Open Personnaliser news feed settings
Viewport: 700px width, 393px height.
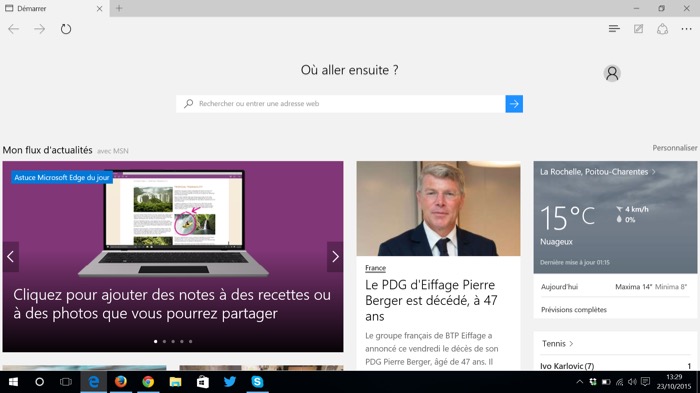(675, 148)
